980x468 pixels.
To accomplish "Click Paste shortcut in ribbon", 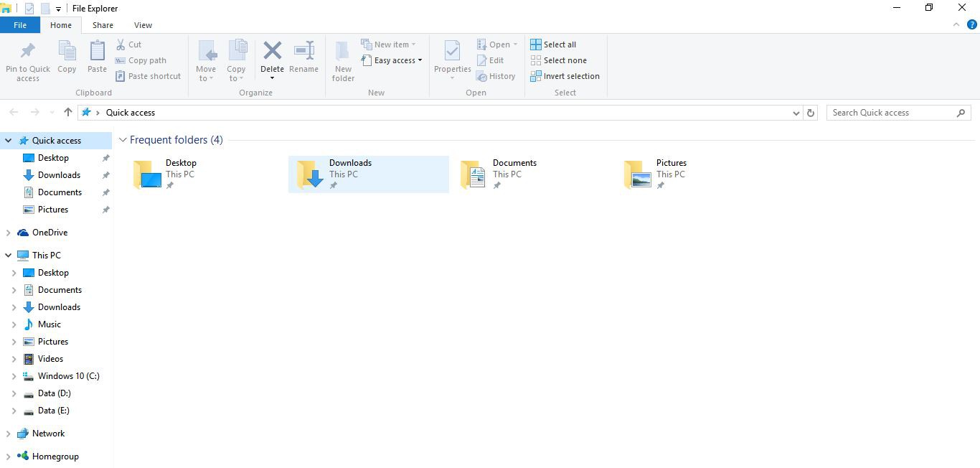I will 148,76.
